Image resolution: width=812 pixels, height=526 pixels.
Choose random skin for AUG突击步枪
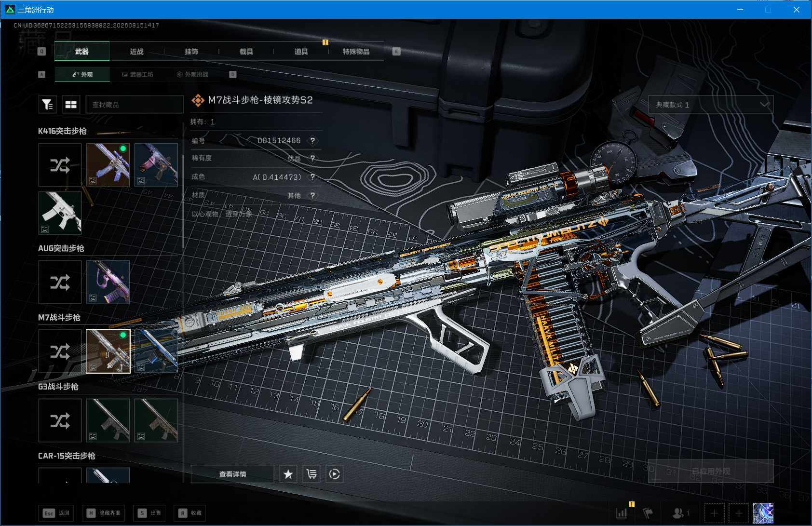pyautogui.click(x=60, y=282)
